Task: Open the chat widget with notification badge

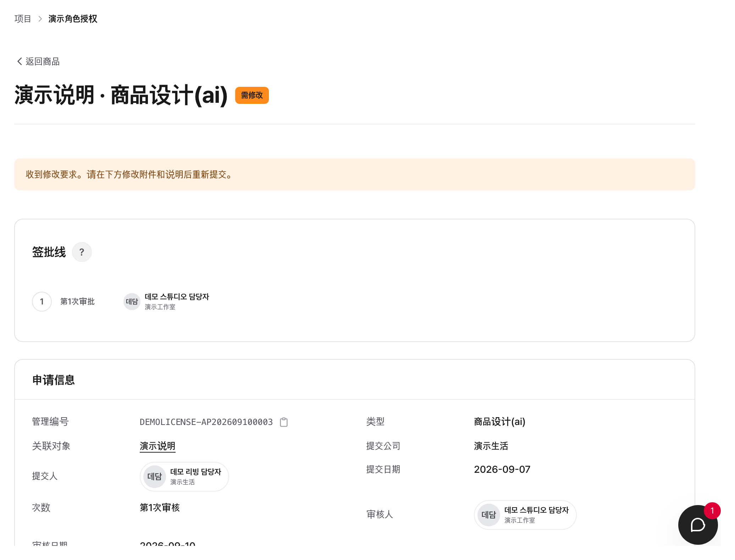Action: (x=698, y=525)
